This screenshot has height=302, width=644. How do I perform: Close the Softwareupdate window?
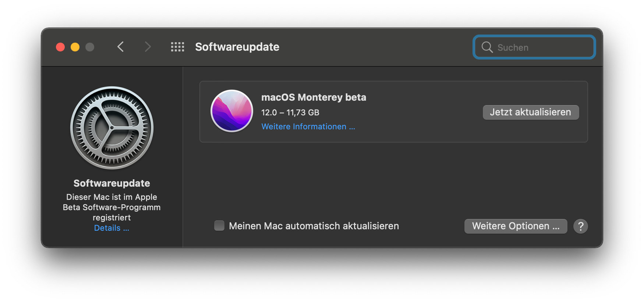(60, 47)
